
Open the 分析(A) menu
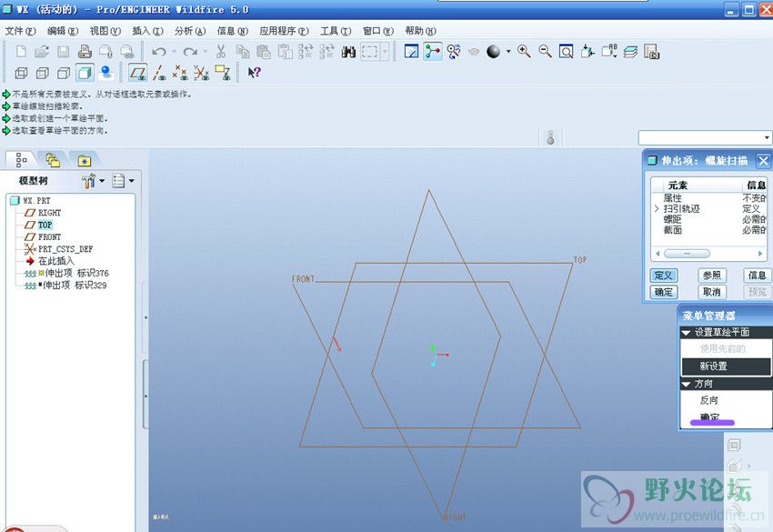[190, 31]
